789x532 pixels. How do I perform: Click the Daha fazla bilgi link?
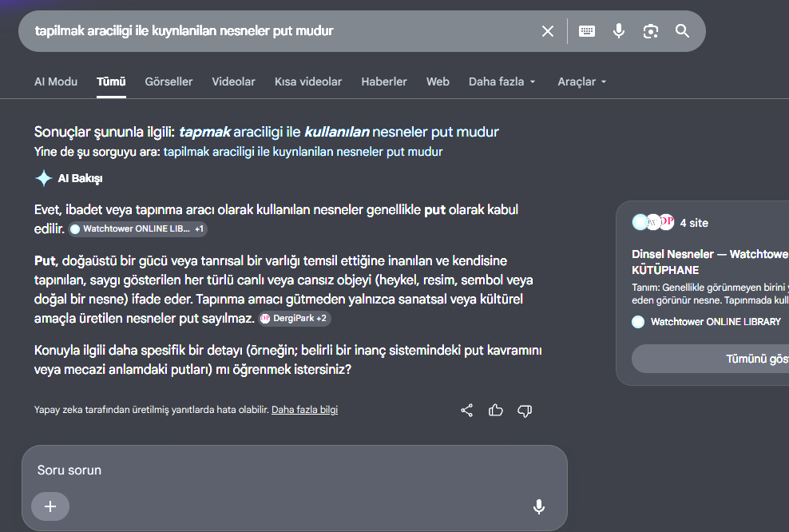tap(304, 410)
